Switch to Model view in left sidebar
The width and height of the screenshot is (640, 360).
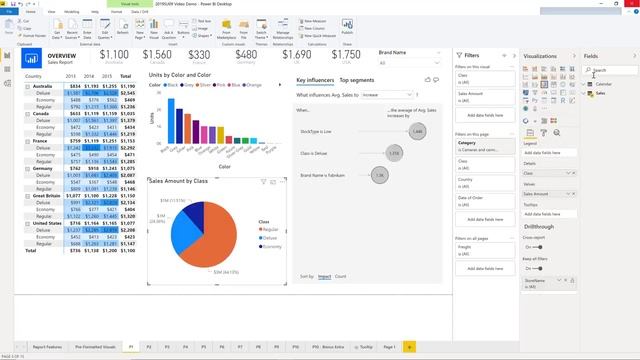pyautogui.click(x=7, y=83)
